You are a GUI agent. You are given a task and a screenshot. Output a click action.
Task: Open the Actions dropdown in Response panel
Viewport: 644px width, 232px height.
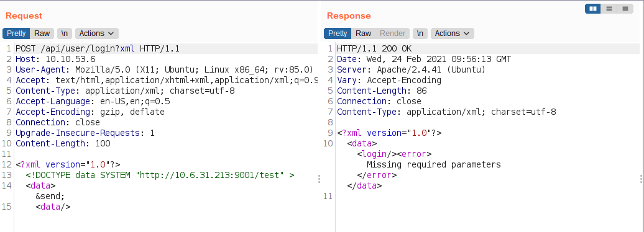pos(452,33)
